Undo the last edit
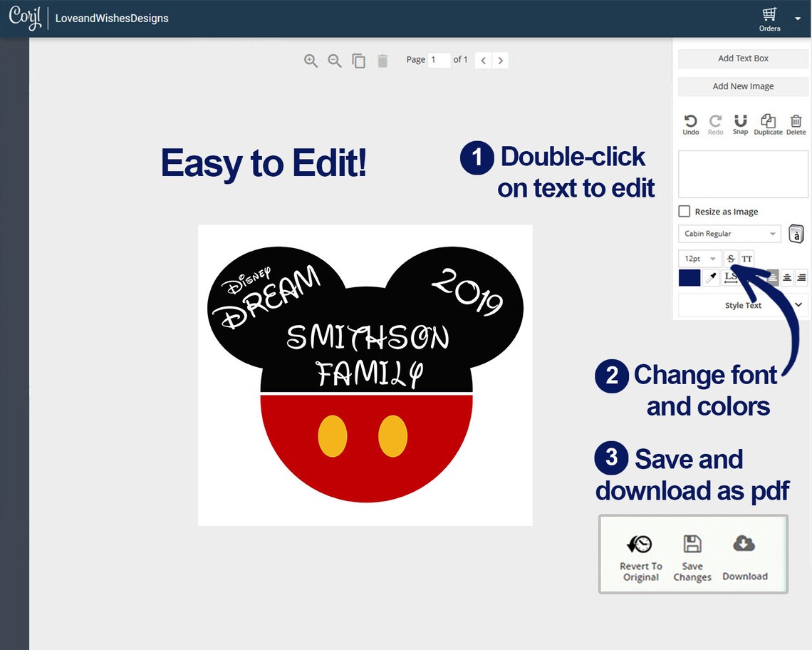This screenshot has width=812, height=650. click(x=690, y=125)
